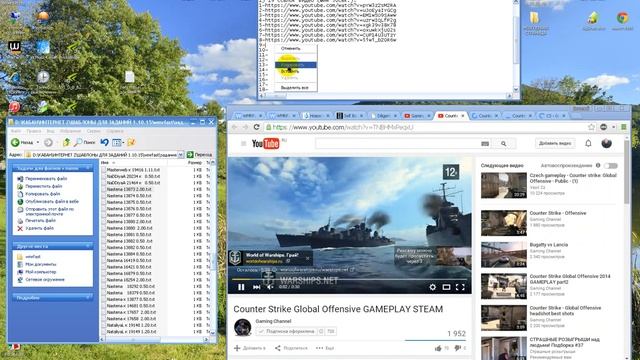
Task: Open Counter Strike - Offensive suggested video
Action: 558,213
